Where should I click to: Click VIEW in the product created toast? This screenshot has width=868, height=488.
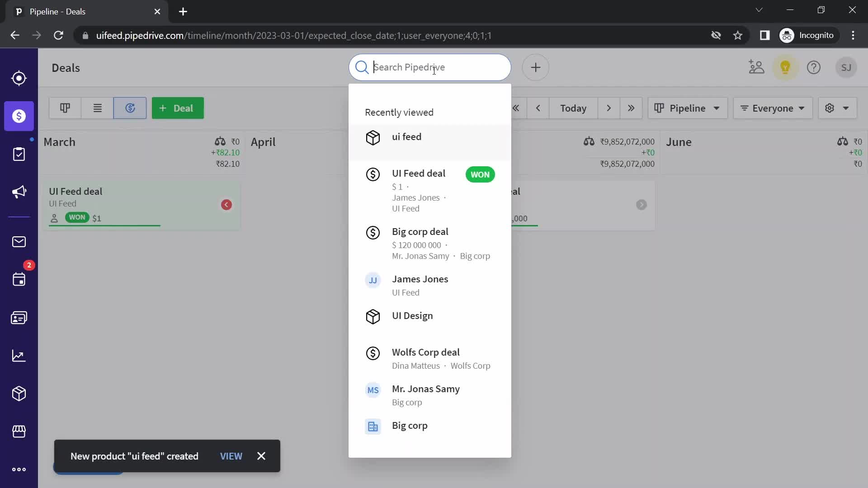pyautogui.click(x=231, y=456)
